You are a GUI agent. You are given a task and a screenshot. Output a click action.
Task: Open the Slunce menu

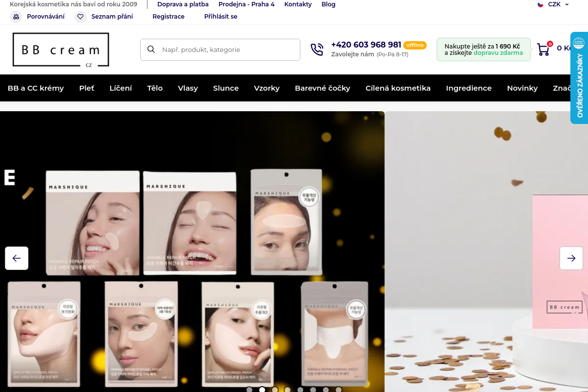coord(226,88)
